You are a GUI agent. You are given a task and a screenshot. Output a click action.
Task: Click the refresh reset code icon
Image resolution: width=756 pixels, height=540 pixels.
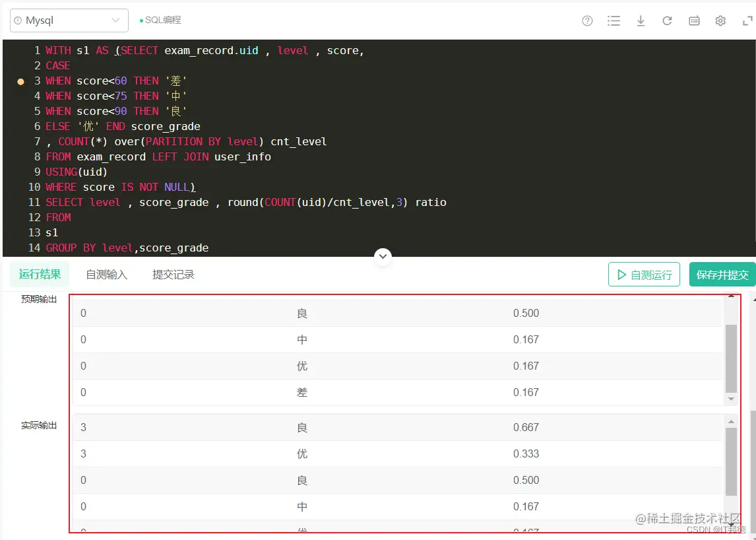click(x=668, y=20)
